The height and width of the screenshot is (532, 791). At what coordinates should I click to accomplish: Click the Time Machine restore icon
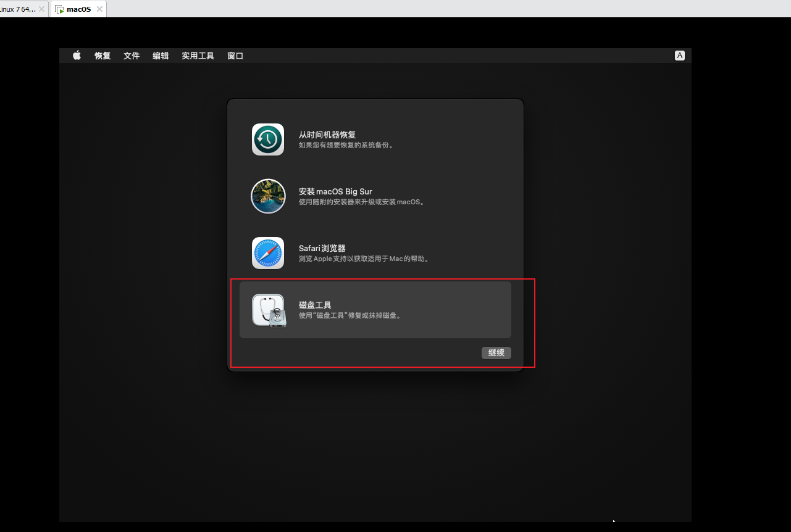(x=268, y=139)
